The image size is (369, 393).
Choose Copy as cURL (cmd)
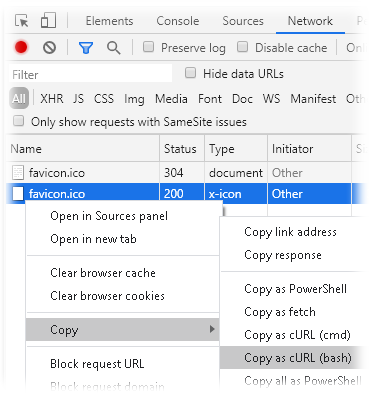[298, 335]
